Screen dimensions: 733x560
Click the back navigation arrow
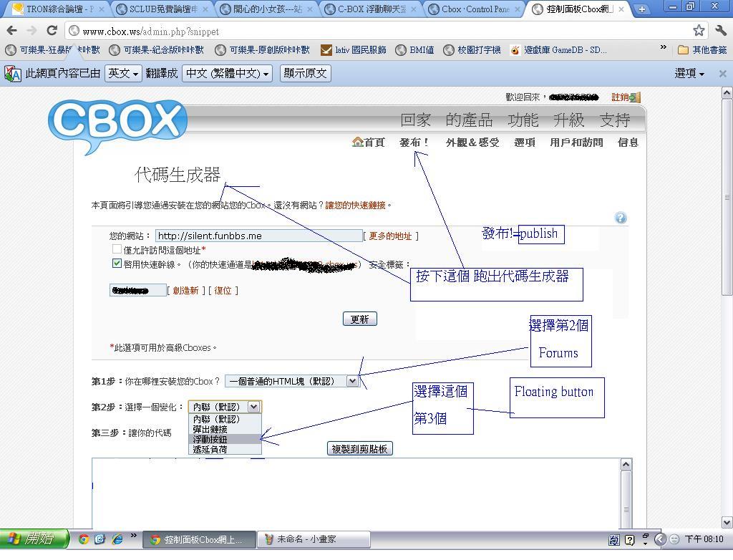(11, 31)
